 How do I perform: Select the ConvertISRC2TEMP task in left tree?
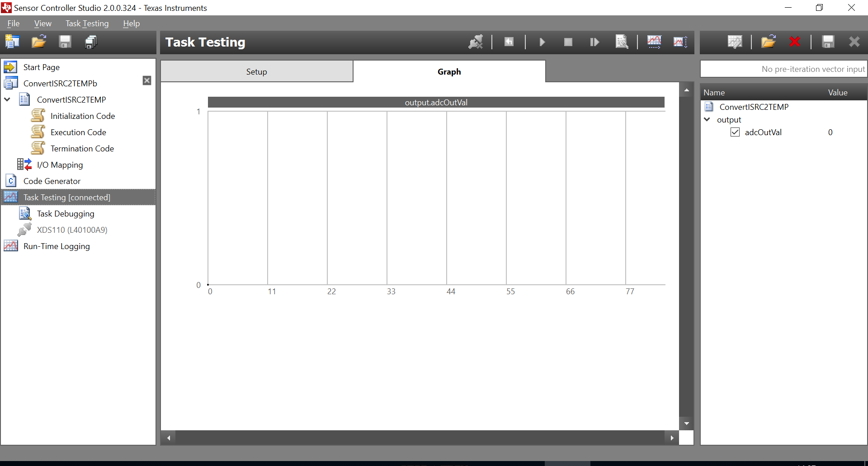pos(71,100)
